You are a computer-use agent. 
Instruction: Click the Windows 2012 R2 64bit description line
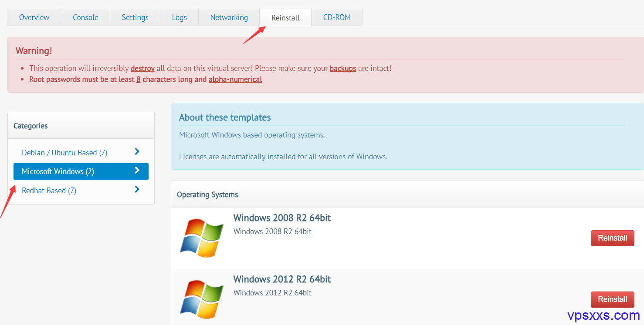pos(272,293)
